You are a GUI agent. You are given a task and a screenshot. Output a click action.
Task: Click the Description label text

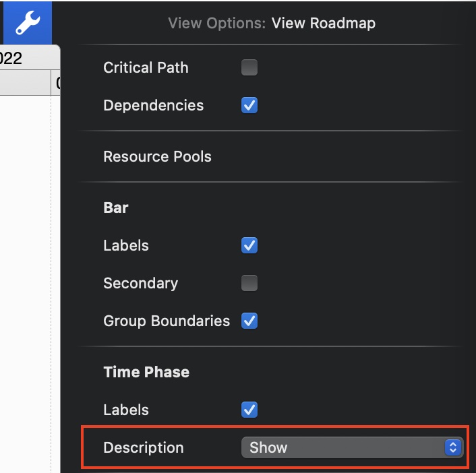[x=143, y=447]
